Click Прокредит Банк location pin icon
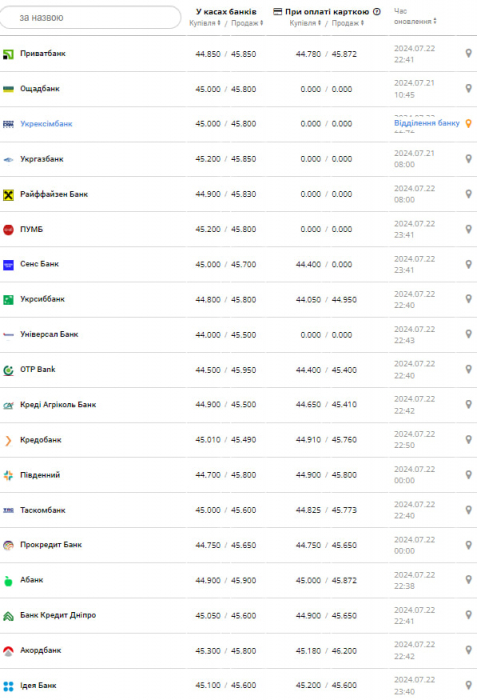This screenshot has height=700, width=477. 469,545
